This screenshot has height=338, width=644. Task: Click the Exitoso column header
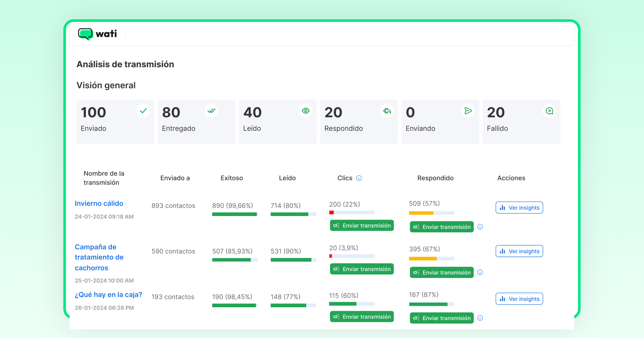[232, 178]
